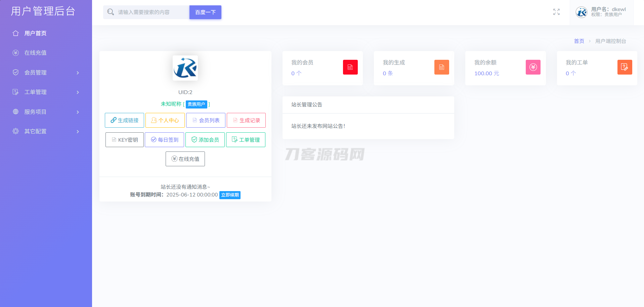
Task: Expand the 其它配置 sidebar menu
Action: (x=46, y=131)
